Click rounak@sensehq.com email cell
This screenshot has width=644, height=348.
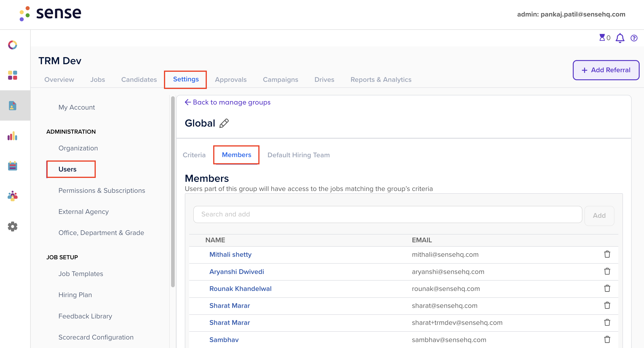[446, 288]
